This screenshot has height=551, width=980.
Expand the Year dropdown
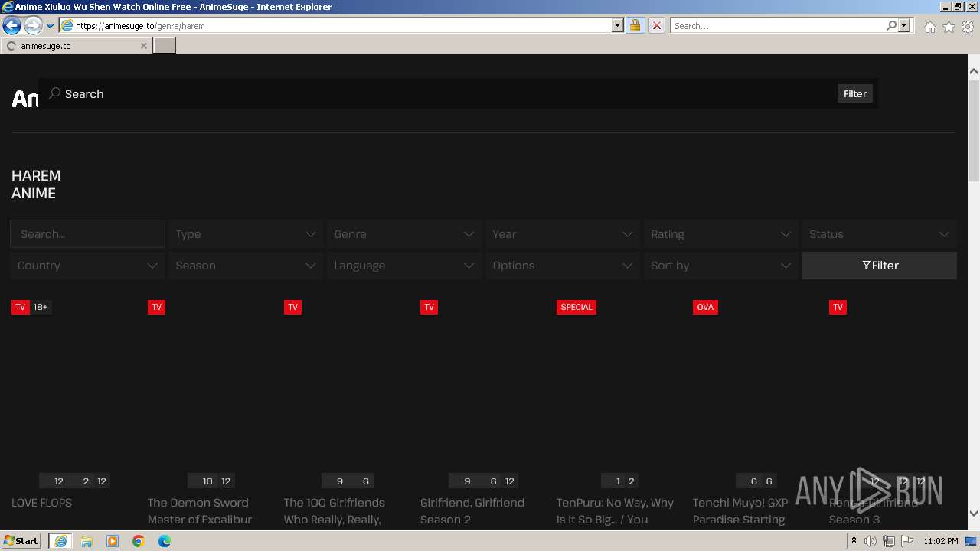(x=563, y=234)
